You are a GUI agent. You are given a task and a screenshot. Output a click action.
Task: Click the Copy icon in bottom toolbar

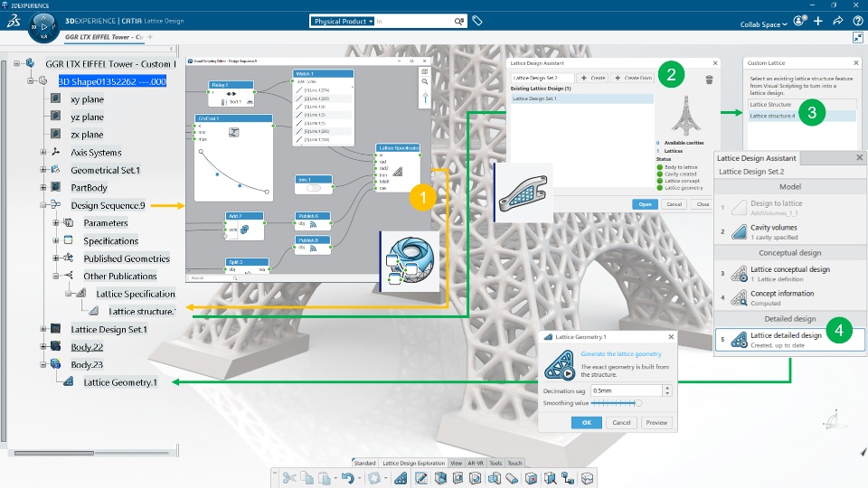click(307, 478)
